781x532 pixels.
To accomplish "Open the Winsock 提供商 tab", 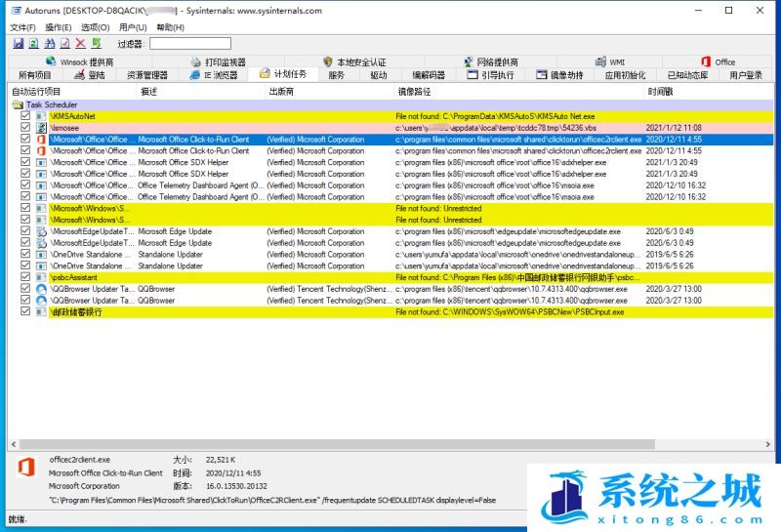I will click(80, 61).
